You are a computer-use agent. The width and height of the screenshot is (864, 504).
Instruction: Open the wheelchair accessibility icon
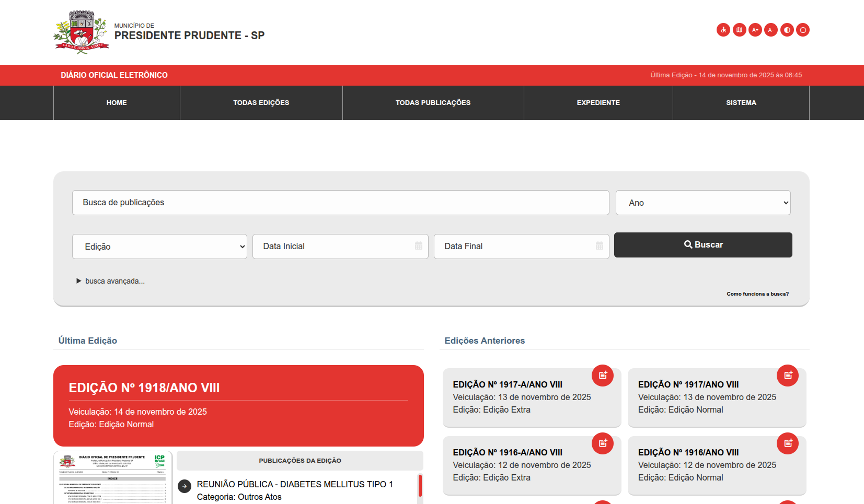point(723,30)
